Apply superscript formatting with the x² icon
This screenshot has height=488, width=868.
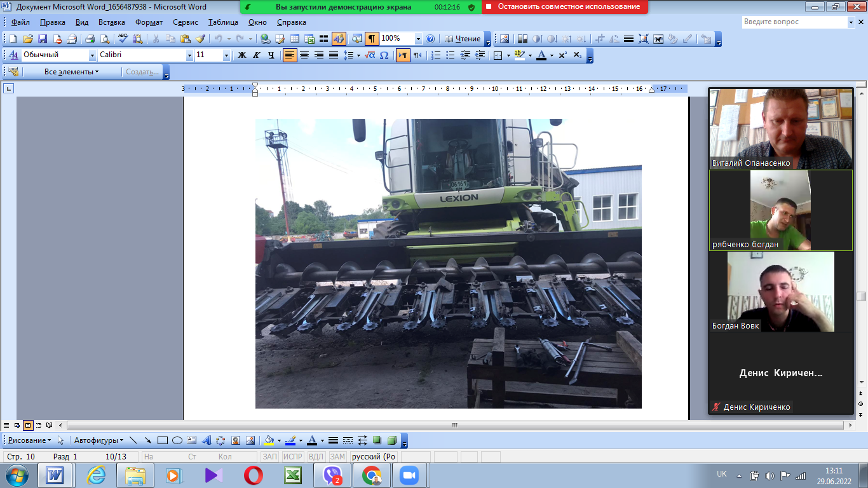[x=562, y=55]
